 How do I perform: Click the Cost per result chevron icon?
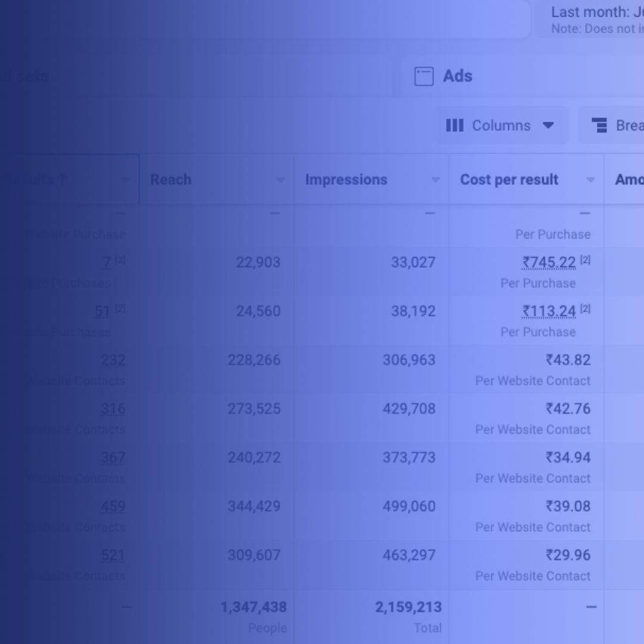click(591, 179)
